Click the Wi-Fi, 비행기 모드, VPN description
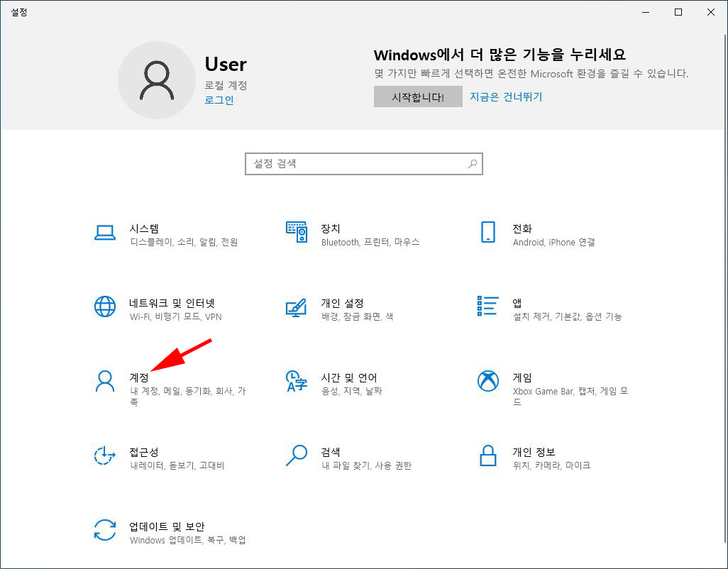This screenshot has width=728, height=569. pos(175,316)
